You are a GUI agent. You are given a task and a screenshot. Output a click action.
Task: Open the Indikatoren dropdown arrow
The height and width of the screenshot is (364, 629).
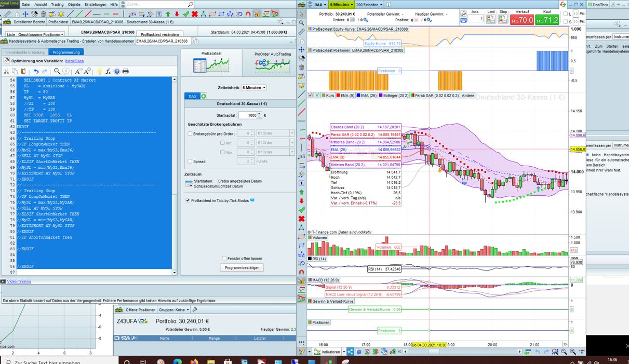coord(343,352)
